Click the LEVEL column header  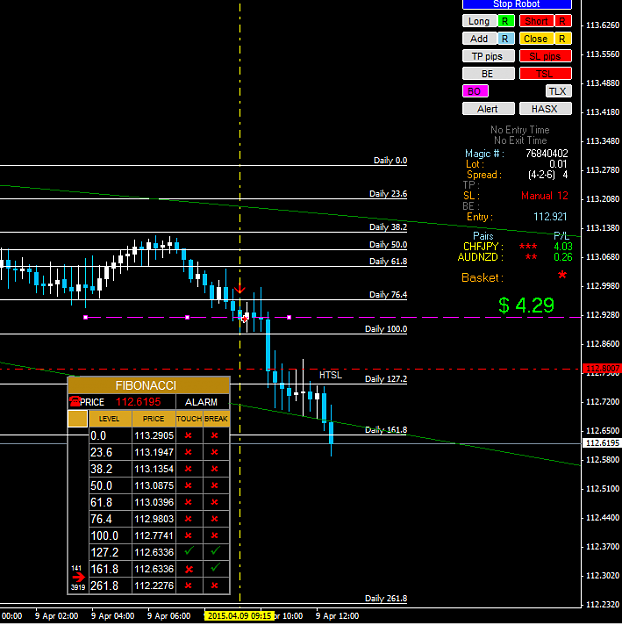[x=110, y=419]
